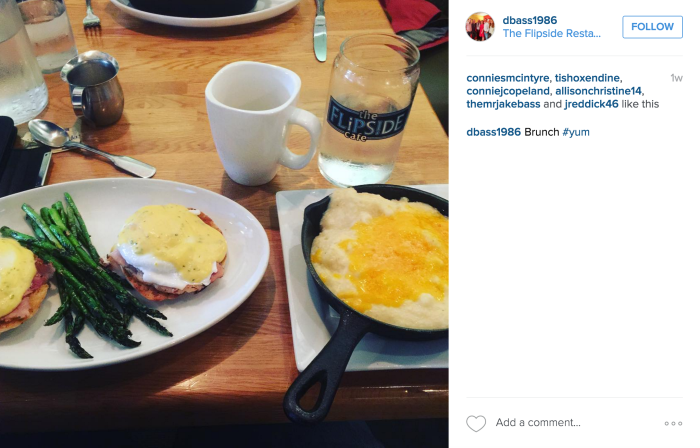The width and height of the screenshot is (700, 448).
Task: View allisonchristine14's profile from likes
Action: 598,91
